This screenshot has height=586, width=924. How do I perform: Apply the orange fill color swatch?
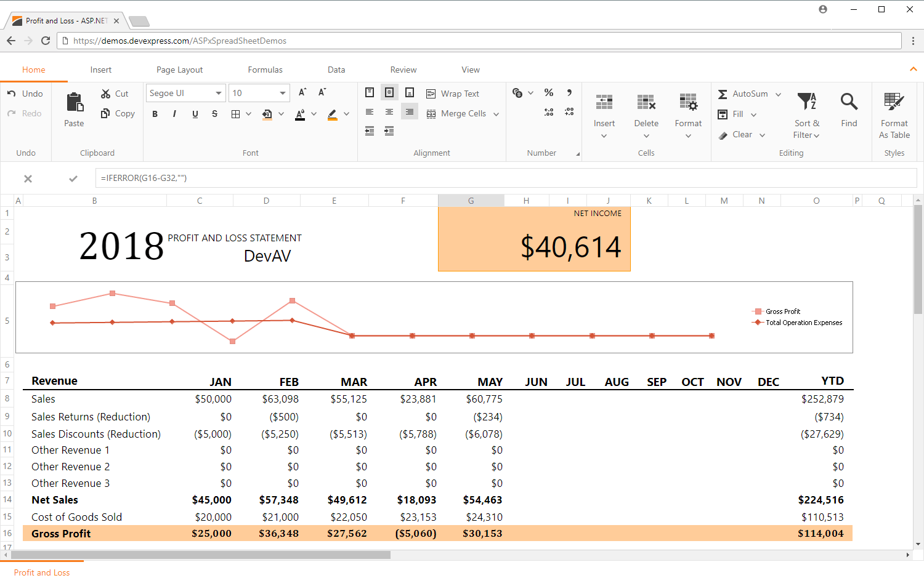267,114
